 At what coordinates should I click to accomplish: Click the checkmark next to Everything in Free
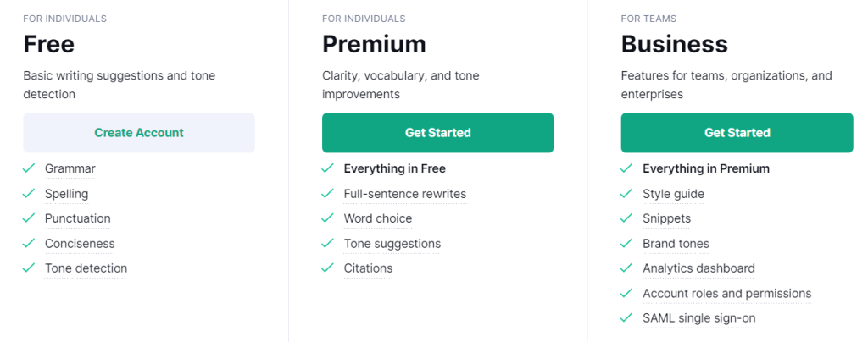pyautogui.click(x=328, y=168)
